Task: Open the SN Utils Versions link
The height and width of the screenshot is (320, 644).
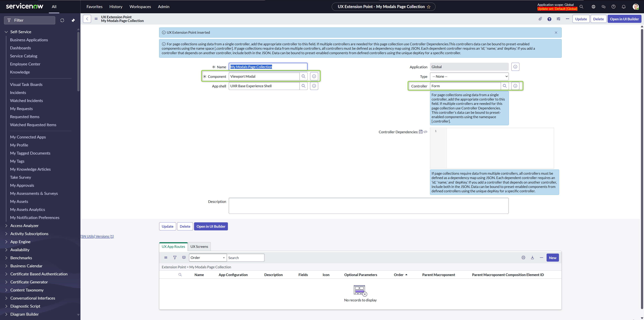Action: click(97, 236)
